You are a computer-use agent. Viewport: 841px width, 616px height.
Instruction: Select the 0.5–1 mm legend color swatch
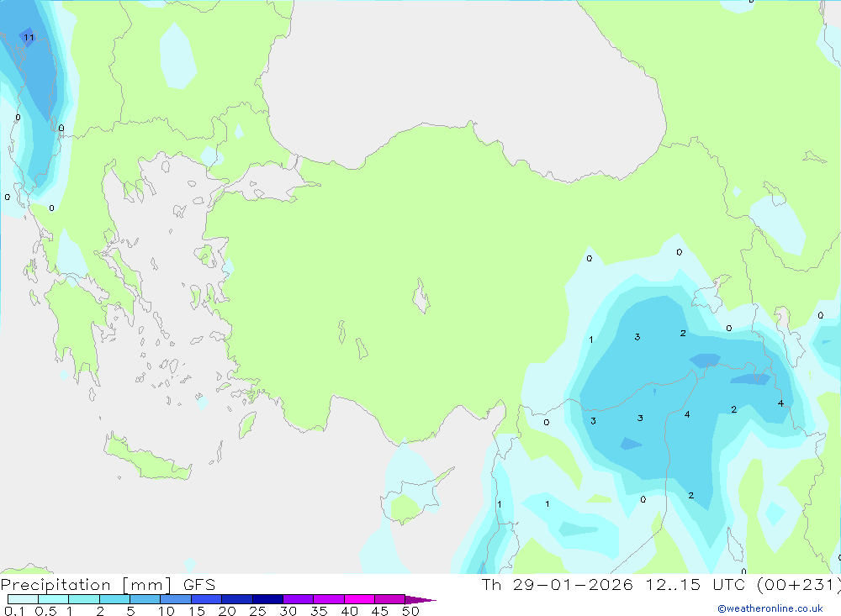coord(53,599)
